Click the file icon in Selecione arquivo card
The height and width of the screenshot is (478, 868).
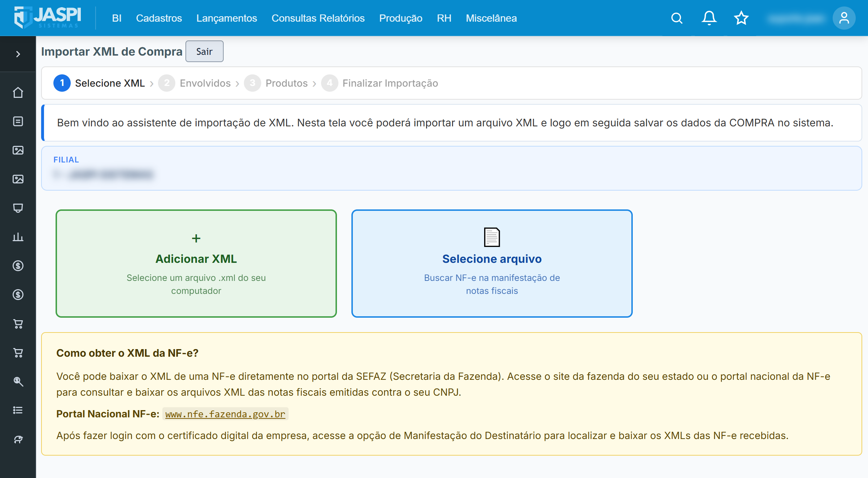492,237
